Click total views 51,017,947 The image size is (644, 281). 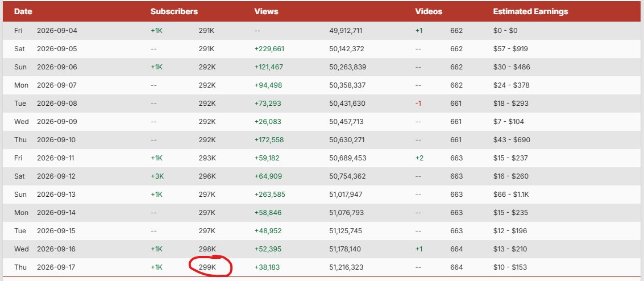coord(346,195)
